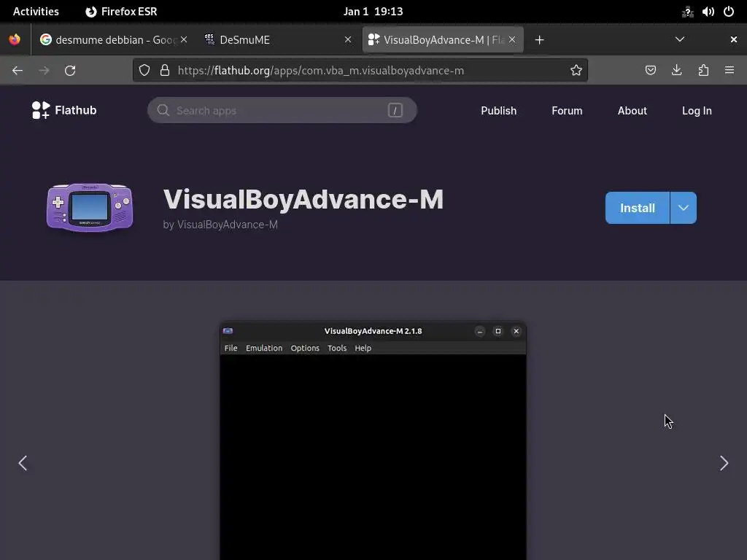
Task: Expand the Install options dropdown arrow
Action: pyautogui.click(x=683, y=208)
